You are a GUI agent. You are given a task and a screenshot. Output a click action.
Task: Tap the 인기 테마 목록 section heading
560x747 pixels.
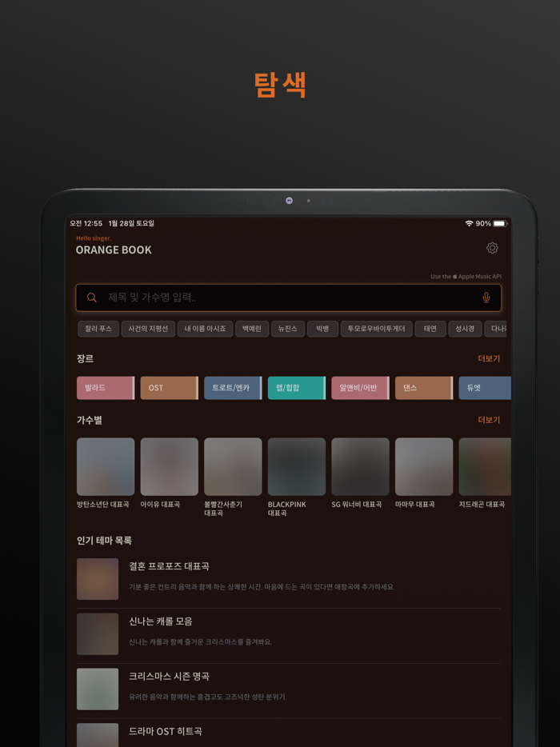104,541
